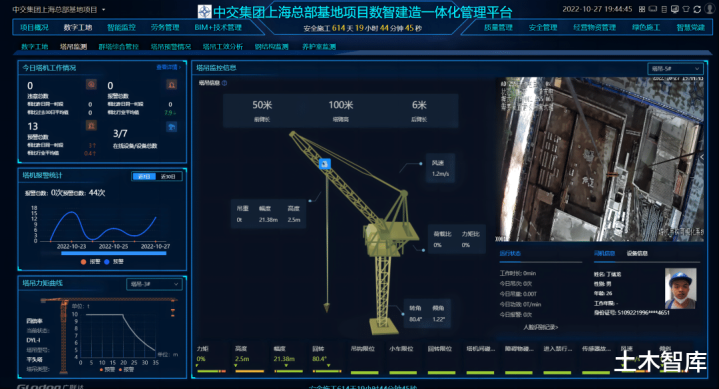The height and width of the screenshot is (389, 719).
Task: Click the info icon beside 塔吊信息
Action: [224, 83]
